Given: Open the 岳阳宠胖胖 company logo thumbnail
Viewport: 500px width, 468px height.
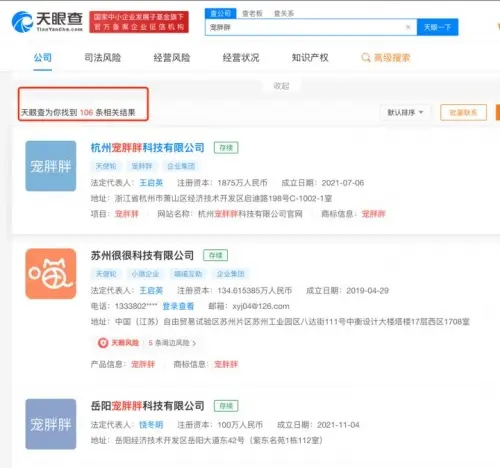Looking at the screenshot, I should click(51, 424).
